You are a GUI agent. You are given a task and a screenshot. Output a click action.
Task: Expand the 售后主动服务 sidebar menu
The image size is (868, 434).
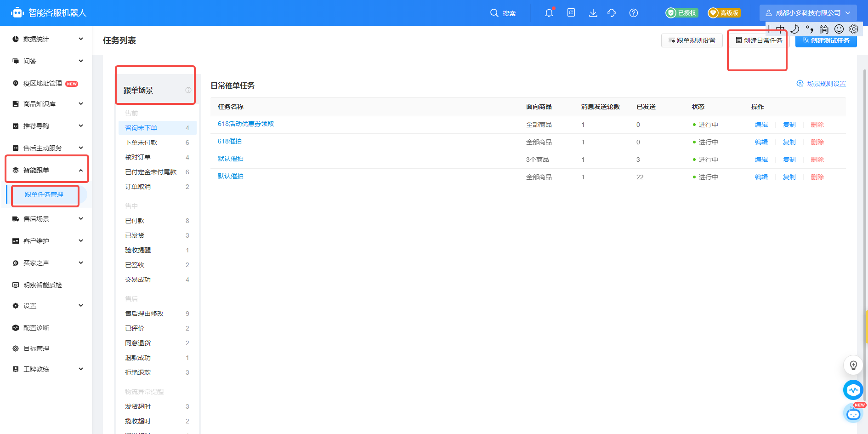tap(46, 148)
